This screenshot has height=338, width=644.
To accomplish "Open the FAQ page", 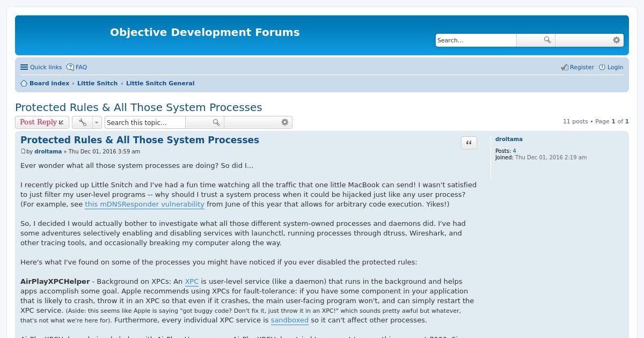I will (77, 67).
